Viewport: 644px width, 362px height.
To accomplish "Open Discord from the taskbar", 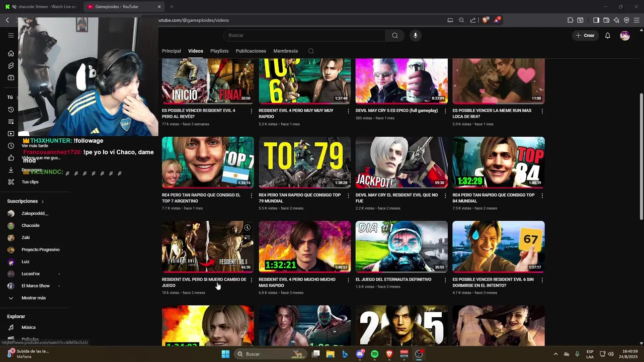I will [x=360, y=354].
